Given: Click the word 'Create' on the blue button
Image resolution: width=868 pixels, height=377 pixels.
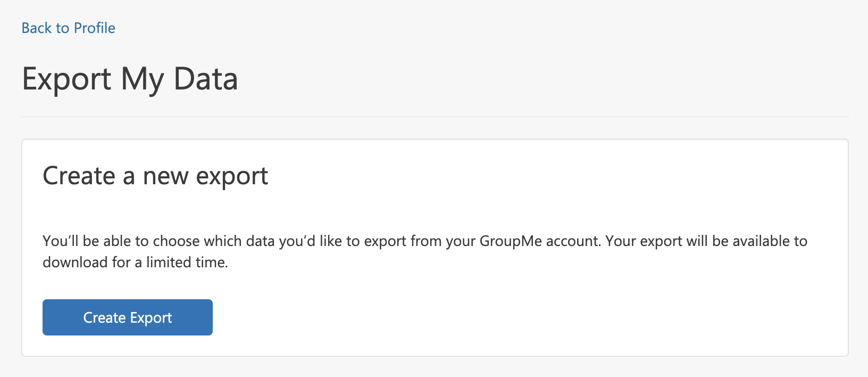Looking at the screenshot, I should pos(104,318).
